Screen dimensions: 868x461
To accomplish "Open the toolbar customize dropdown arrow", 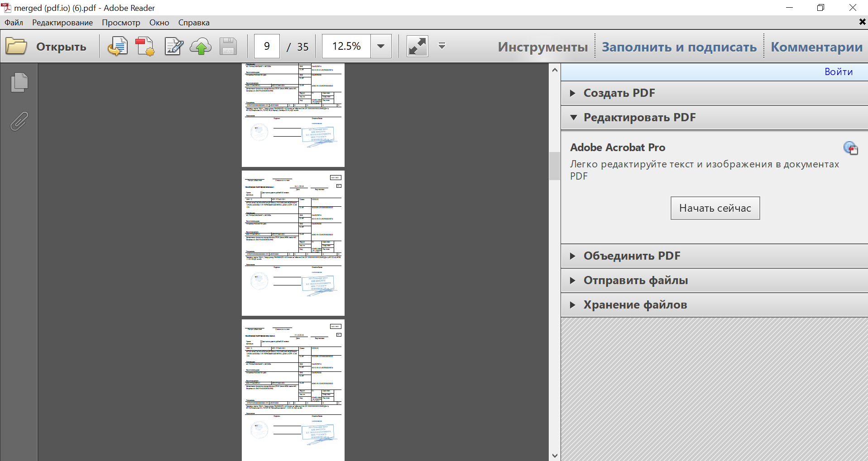I will [442, 46].
